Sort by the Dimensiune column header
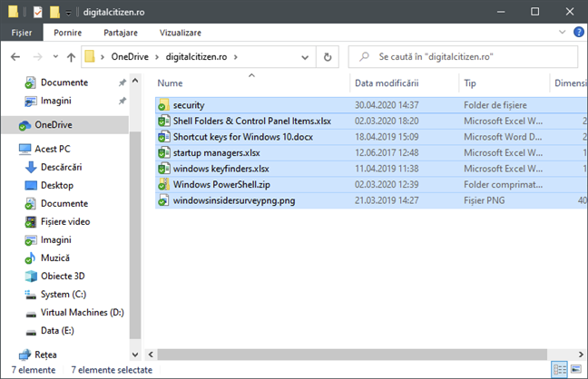Image resolution: width=588 pixels, height=379 pixels. coord(570,83)
